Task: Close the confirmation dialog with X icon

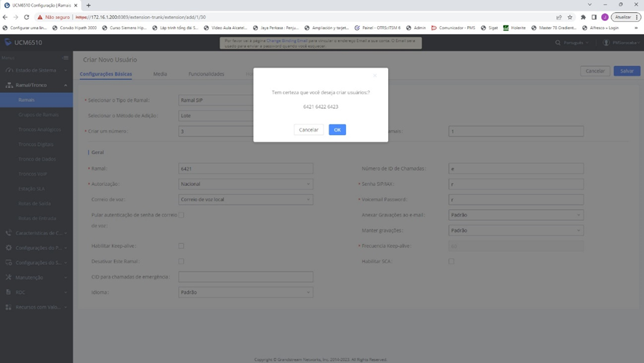Action: click(x=375, y=76)
